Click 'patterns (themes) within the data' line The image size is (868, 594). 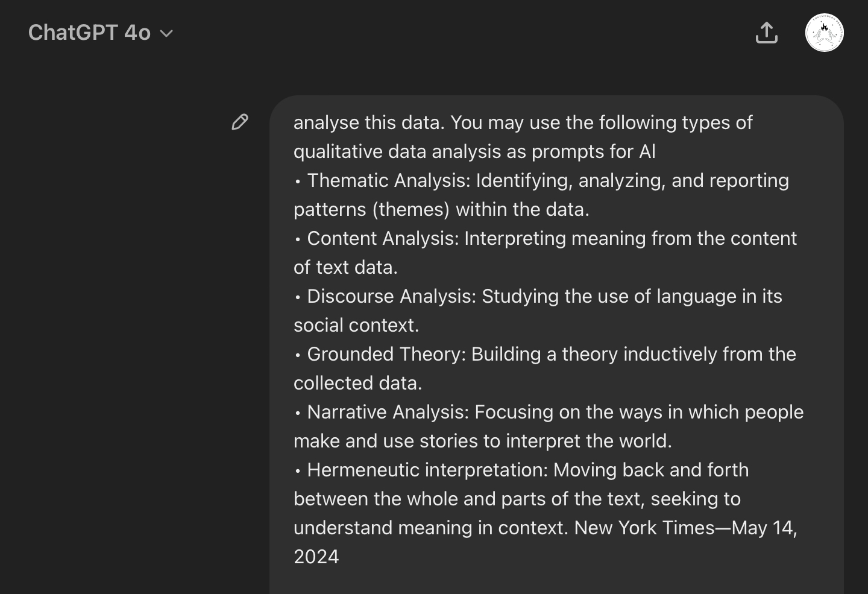tap(441, 209)
